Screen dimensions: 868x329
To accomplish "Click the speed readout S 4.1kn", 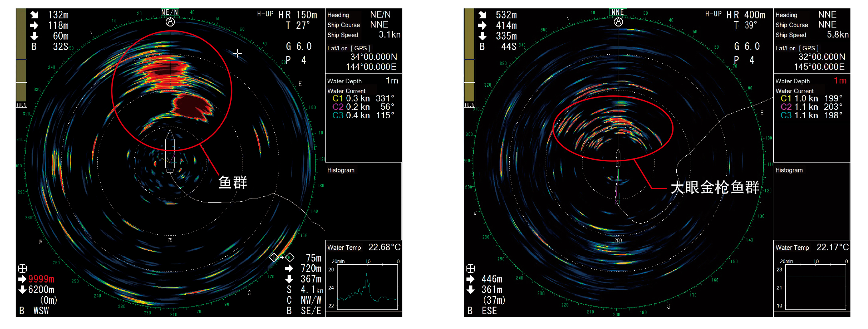I will point(304,289).
